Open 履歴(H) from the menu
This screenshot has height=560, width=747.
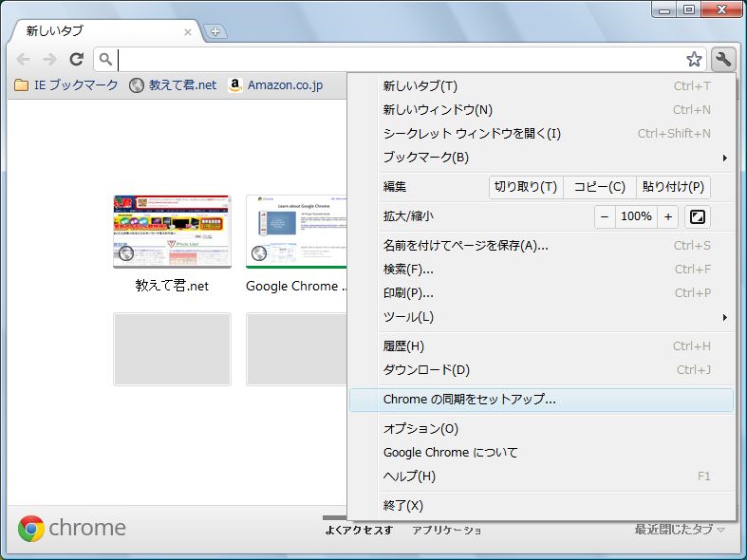(542, 346)
